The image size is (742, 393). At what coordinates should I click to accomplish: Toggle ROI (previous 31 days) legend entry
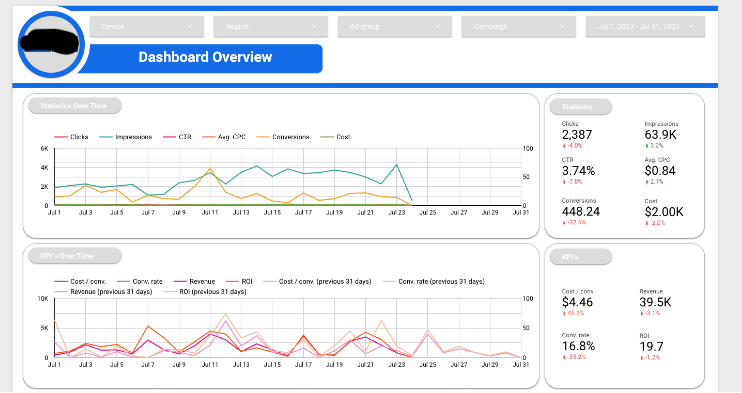(205, 292)
